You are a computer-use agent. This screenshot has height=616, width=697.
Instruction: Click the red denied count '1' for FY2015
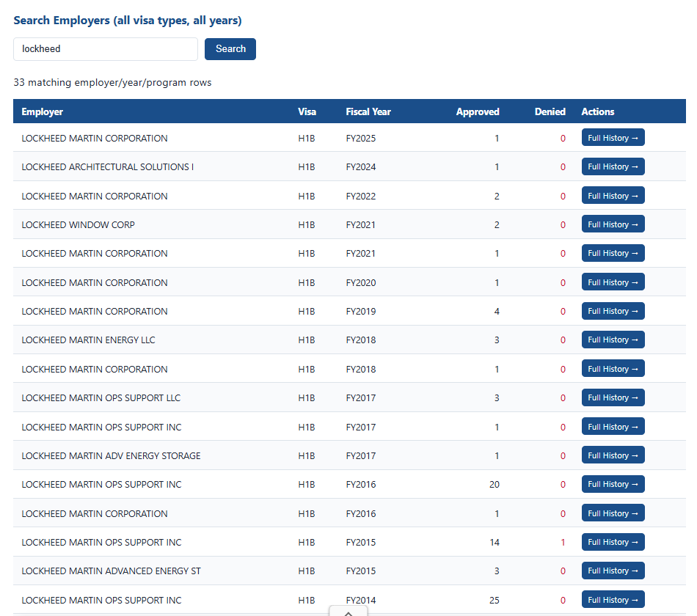pos(563,542)
